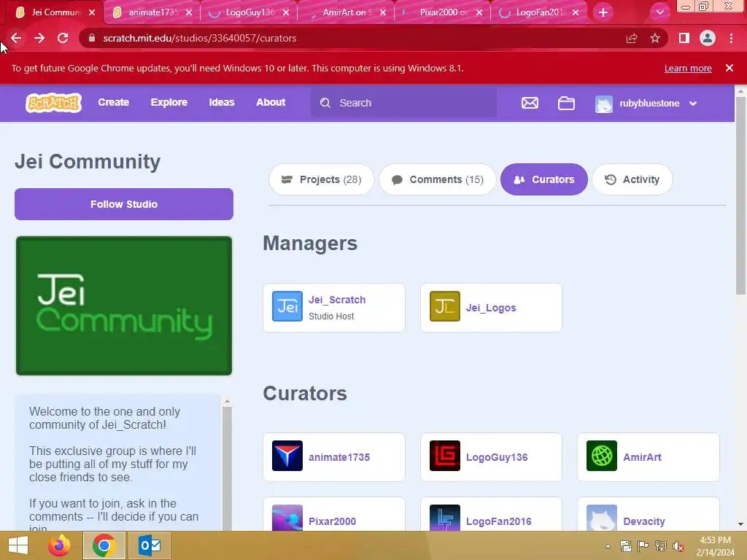Open the LogoGuy136 profile link
Screen dimensions: 747x560
[x=496, y=457]
